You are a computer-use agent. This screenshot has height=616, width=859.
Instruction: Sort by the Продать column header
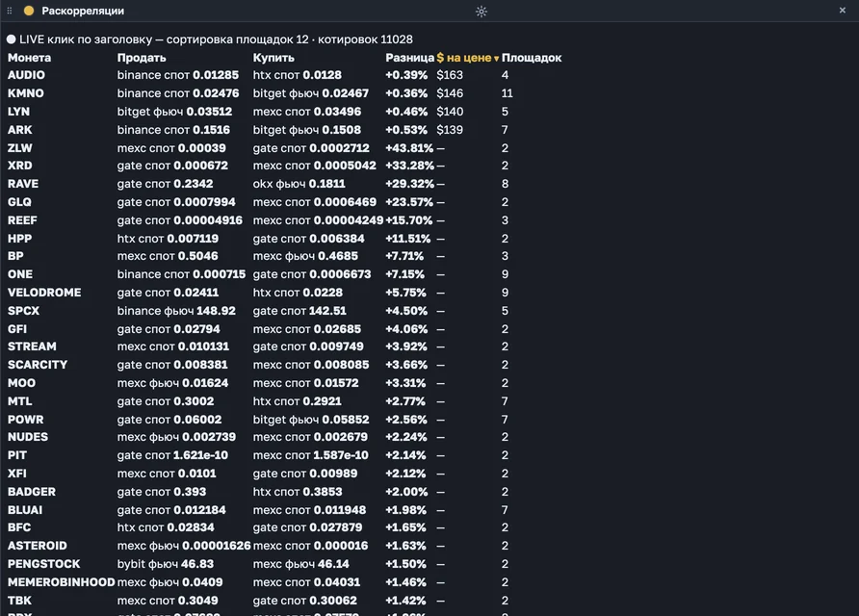pos(142,58)
